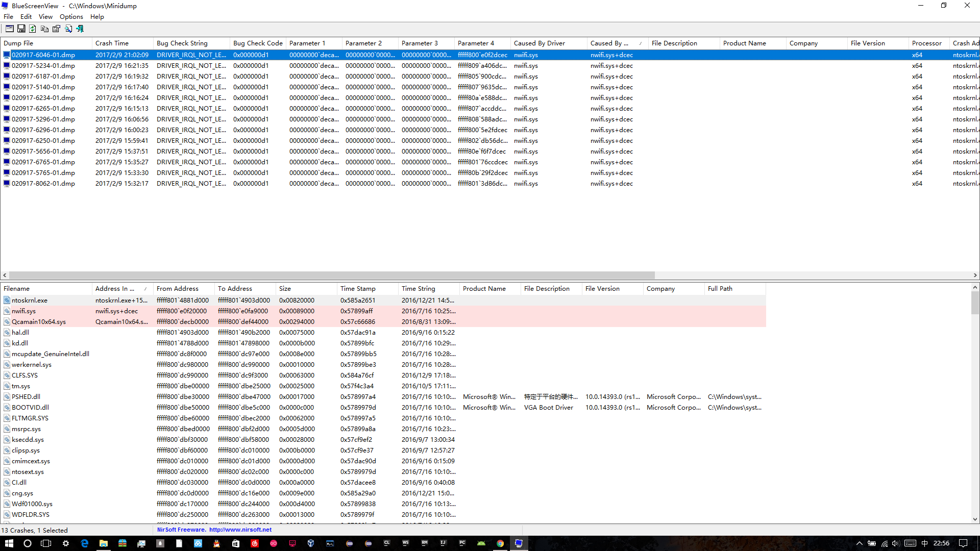Select the FLTMGR.SYS driver row

coord(383,418)
